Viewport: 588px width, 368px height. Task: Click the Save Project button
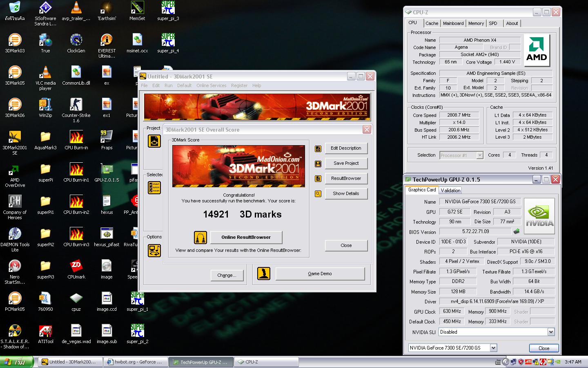pyautogui.click(x=346, y=163)
